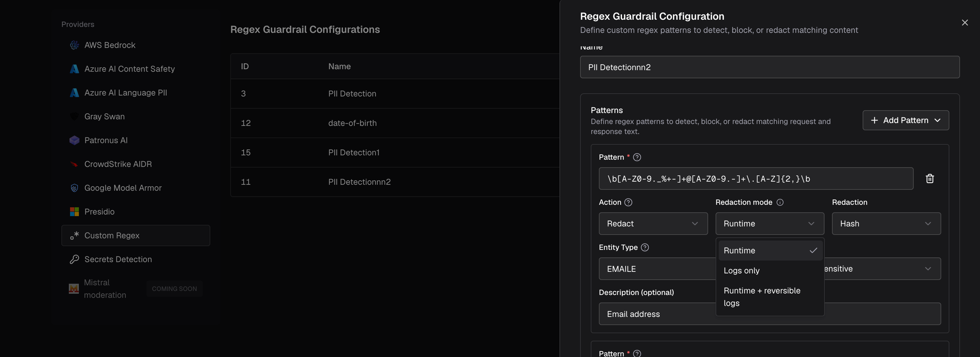Show help for the Action field
Image resolution: width=980 pixels, height=357 pixels.
tap(628, 203)
